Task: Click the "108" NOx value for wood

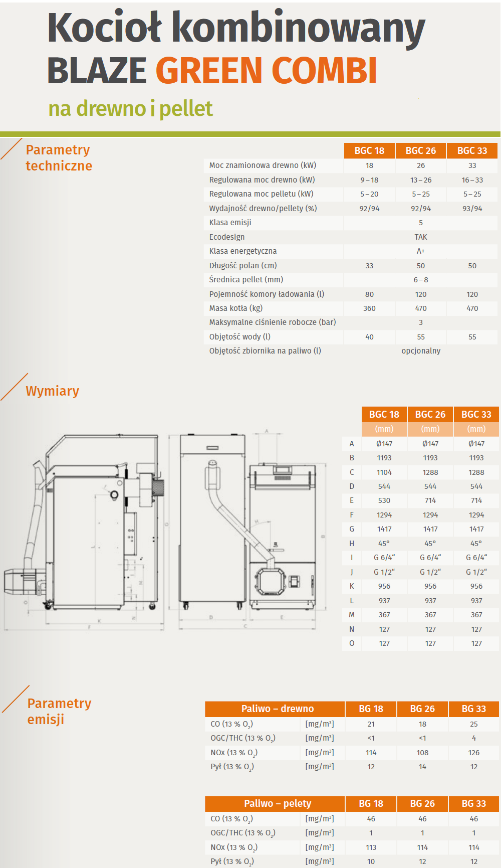Action: (422, 753)
